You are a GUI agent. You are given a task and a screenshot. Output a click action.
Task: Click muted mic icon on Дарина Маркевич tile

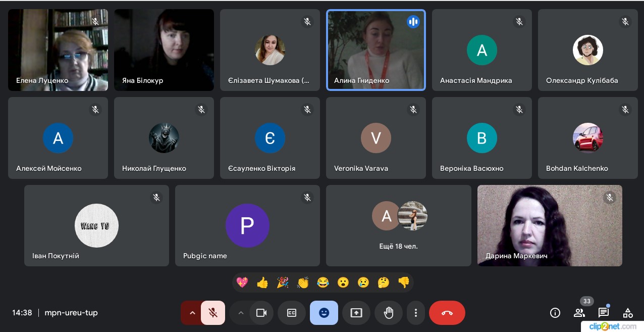(610, 198)
